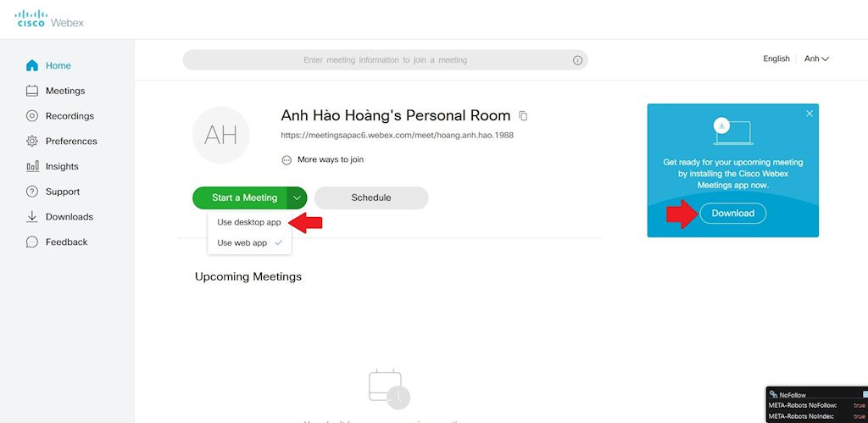Click the Upcoming Meetings heading
Viewport: 868px width, 423px height.
click(x=248, y=276)
